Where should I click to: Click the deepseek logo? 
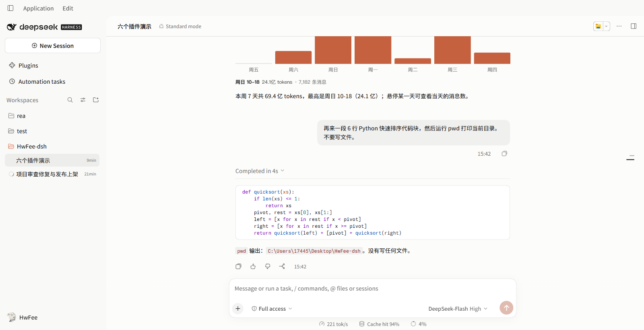(44, 27)
